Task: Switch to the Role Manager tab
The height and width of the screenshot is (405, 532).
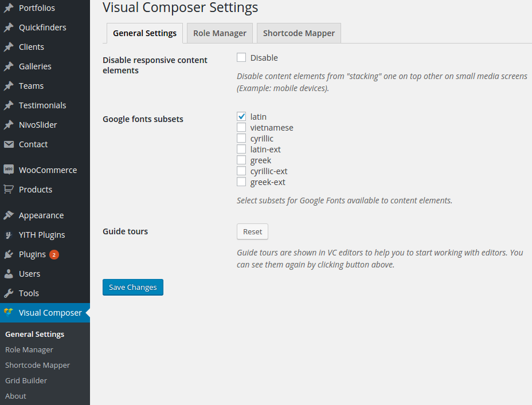Action: click(220, 33)
